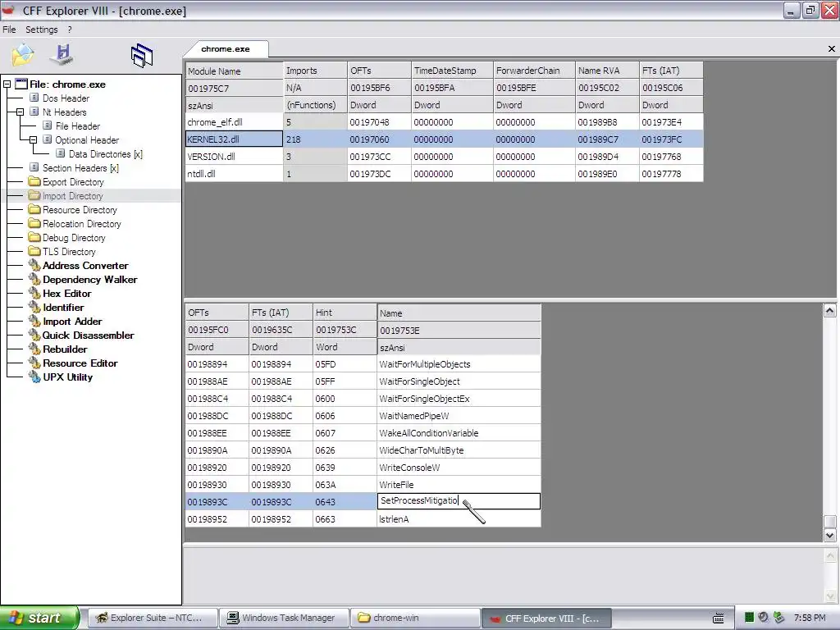Launch the Hex Editor tool icon
This screenshot has height=630, width=840.
pos(34,293)
